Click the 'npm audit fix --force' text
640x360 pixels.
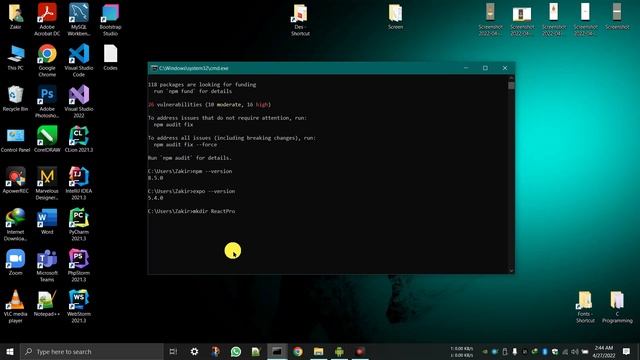(185, 144)
